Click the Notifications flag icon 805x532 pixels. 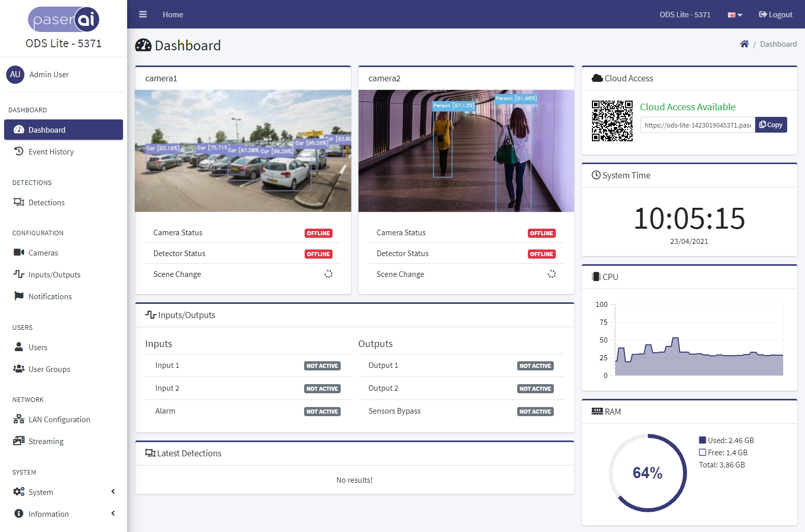(x=19, y=296)
